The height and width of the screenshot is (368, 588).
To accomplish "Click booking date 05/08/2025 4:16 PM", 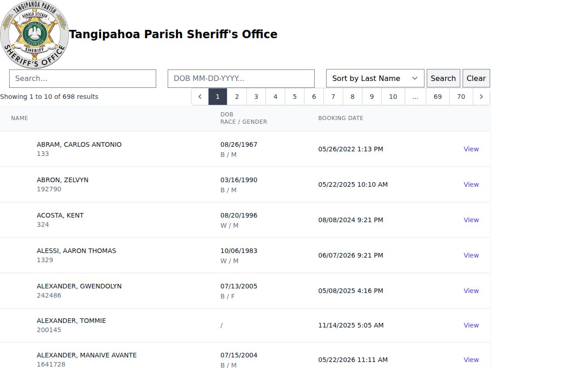I will tap(351, 291).
